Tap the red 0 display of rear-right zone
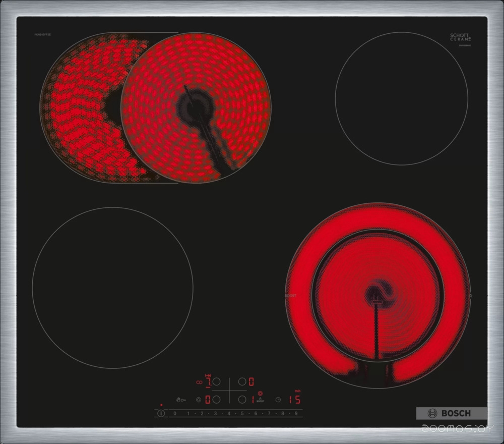Image resolution: width=504 pixels, height=444 pixels. tap(251, 381)
